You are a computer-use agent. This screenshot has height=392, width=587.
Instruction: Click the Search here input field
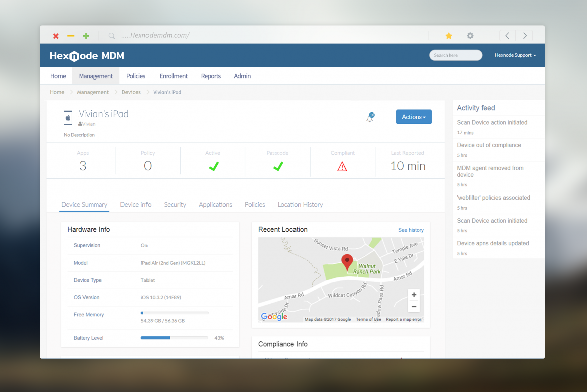click(455, 55)
